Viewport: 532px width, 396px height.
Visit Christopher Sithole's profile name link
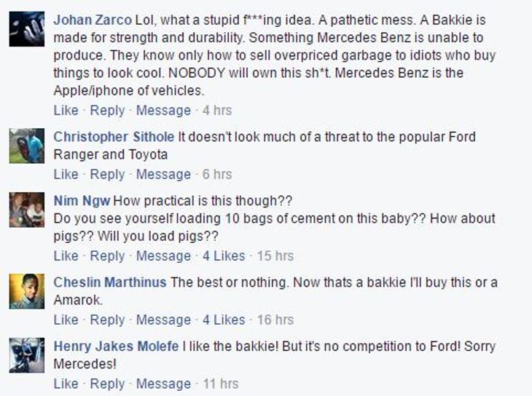[x=114, y=137]
